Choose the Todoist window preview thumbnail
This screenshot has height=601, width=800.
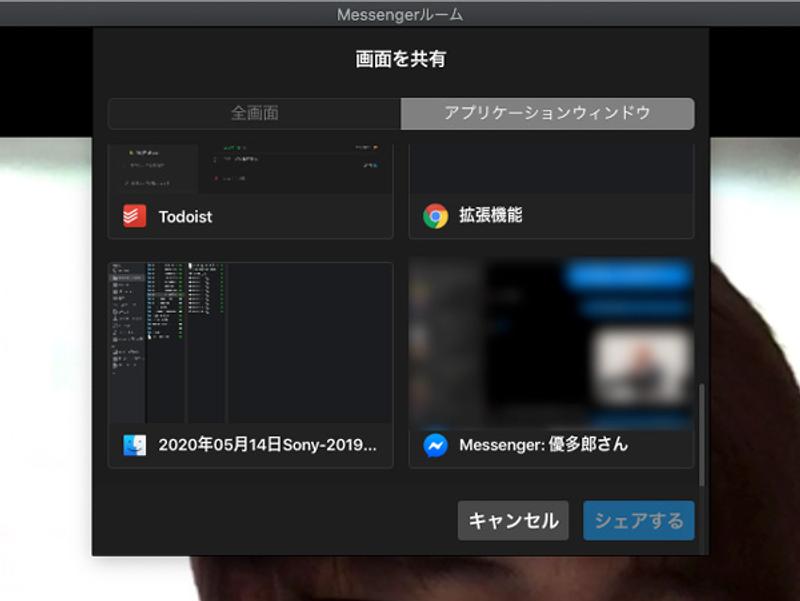click(251, 169)
